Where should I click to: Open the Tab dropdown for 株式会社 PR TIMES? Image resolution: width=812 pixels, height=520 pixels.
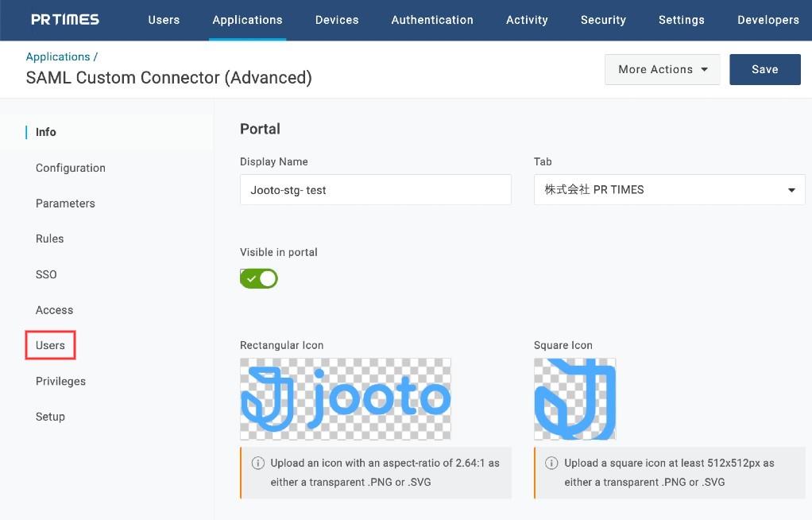669,190
